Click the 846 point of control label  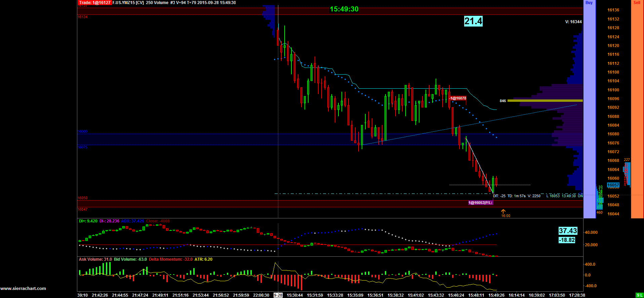click(503, 101)
